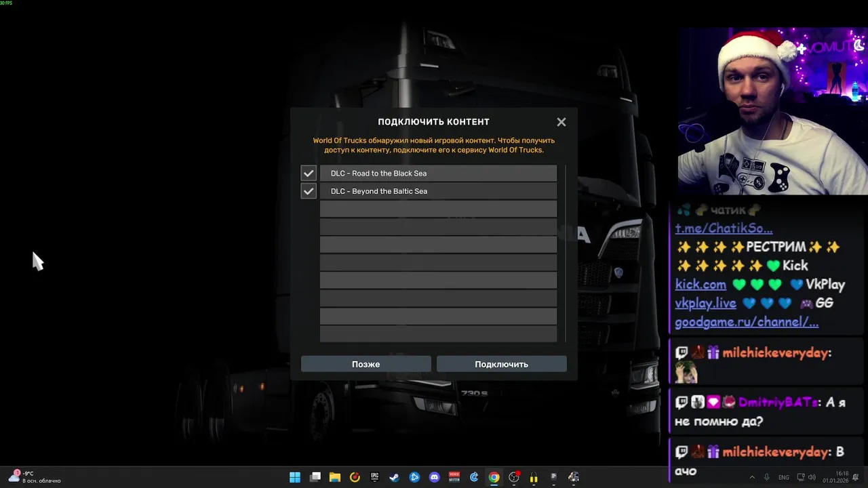Uncheck DLC - Road to the Black Sea

pyautogui.click(x=309, y=174)
